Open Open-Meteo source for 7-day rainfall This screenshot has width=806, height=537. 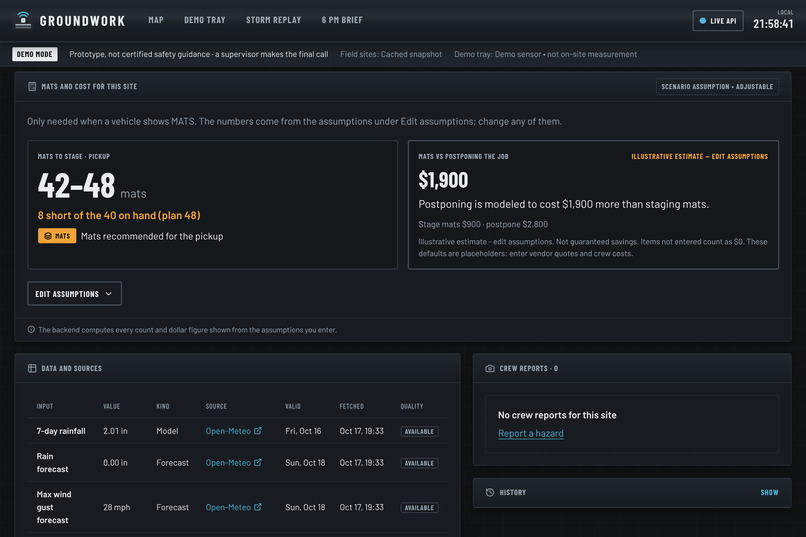[x=228, y=431]
